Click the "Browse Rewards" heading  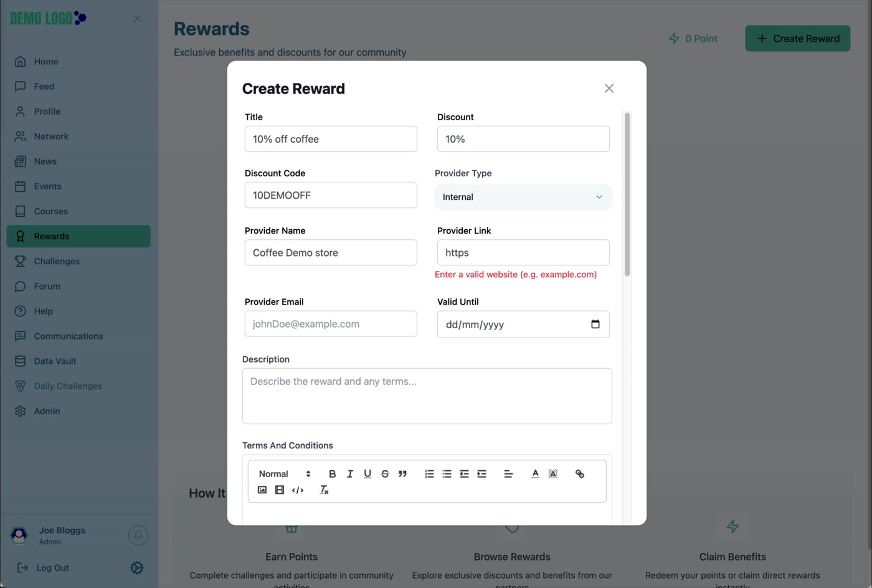(x=512, y=557)
